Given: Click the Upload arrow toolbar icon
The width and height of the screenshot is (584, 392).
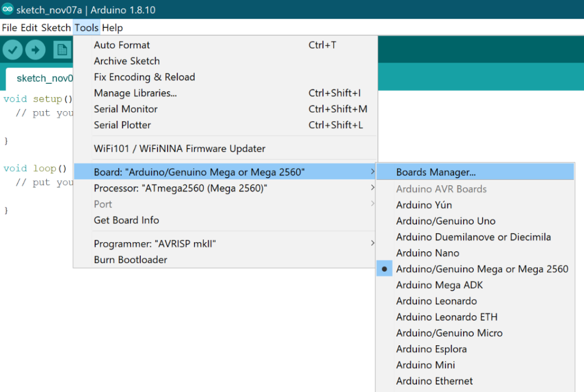Looking at the screenshot, I should pos(35,50).
